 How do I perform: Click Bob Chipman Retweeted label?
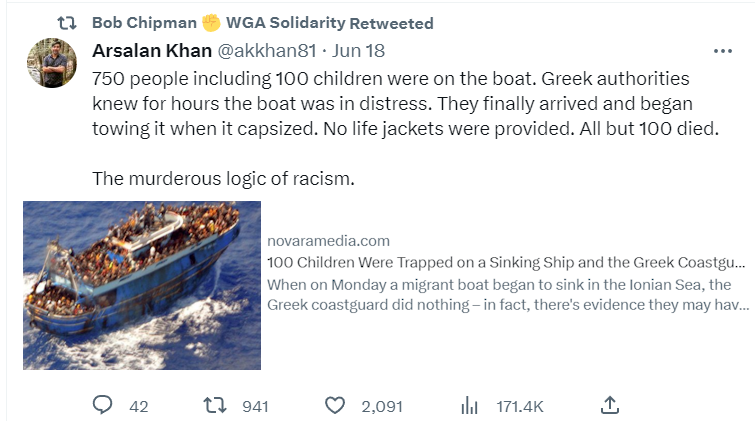(262, 22)
